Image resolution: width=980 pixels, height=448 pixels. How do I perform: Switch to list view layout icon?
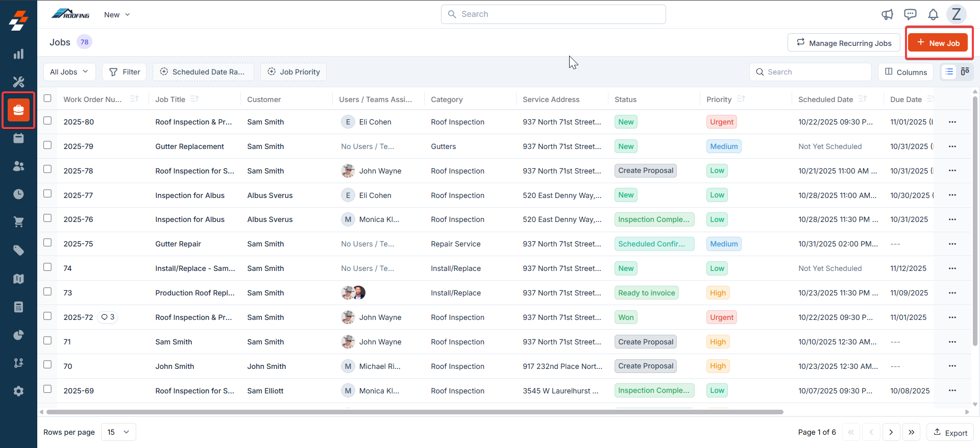[949, 72]
